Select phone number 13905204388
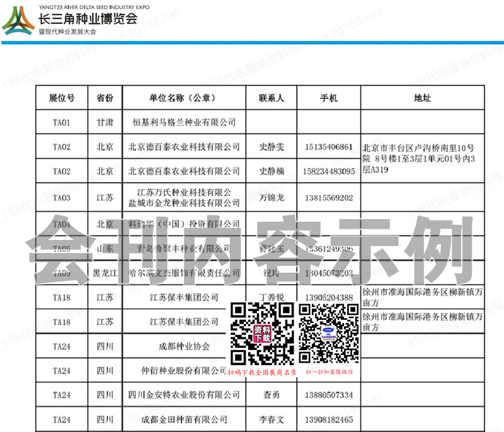 (328, 297)
